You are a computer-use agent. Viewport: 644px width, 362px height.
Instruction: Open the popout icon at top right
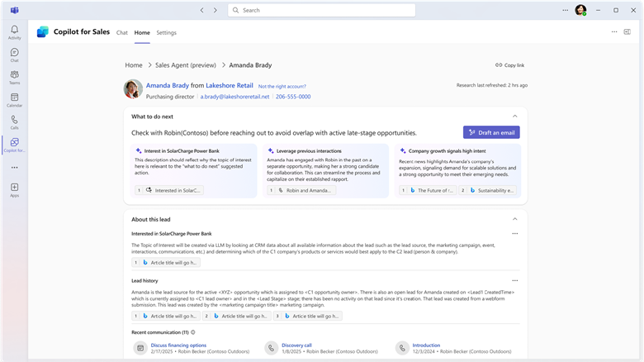point(628,32)
